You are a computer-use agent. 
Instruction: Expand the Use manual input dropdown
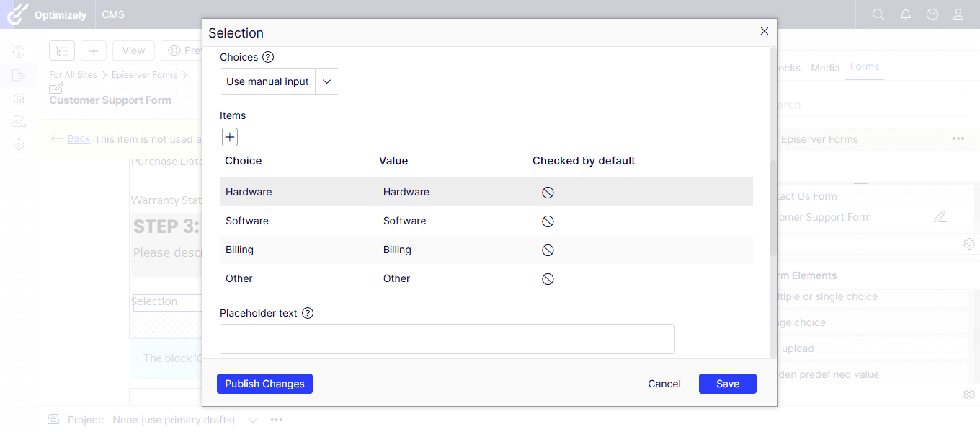pos(326,82)
